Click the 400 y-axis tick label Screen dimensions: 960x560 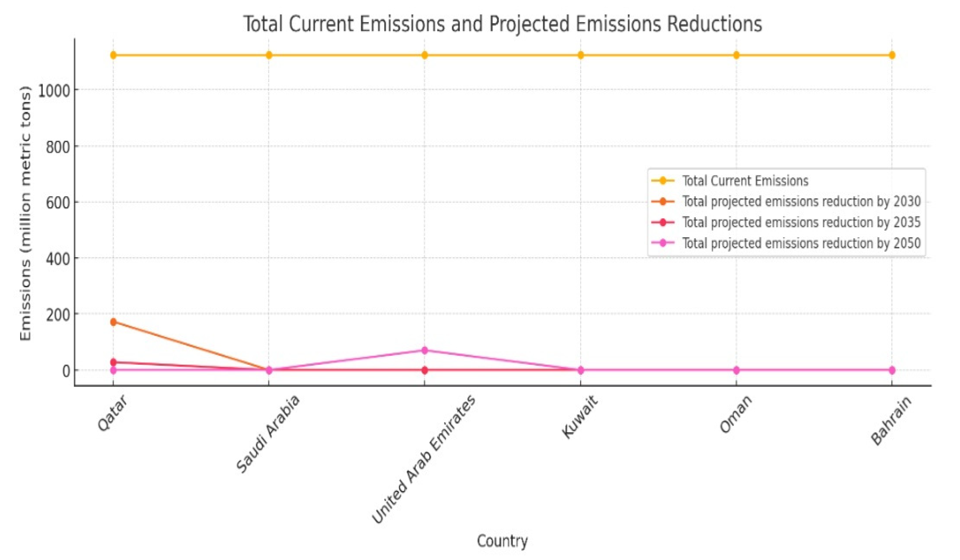coord(58,259)
